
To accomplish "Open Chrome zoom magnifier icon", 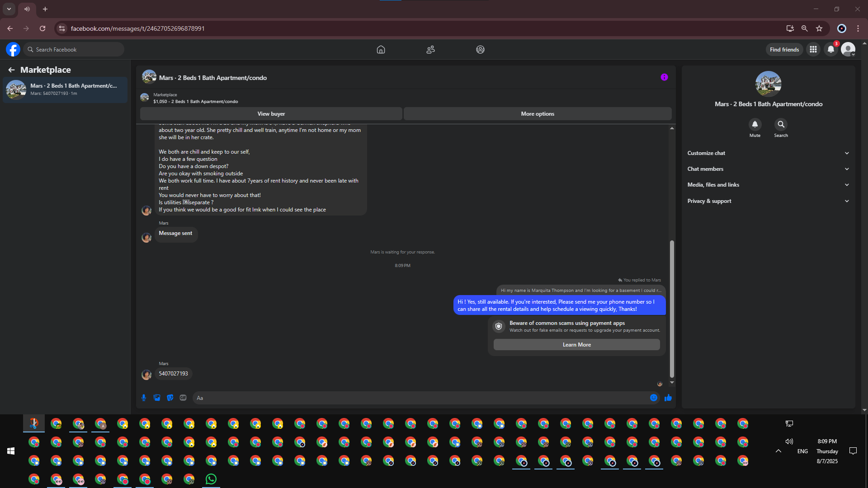I will (805, 28).
